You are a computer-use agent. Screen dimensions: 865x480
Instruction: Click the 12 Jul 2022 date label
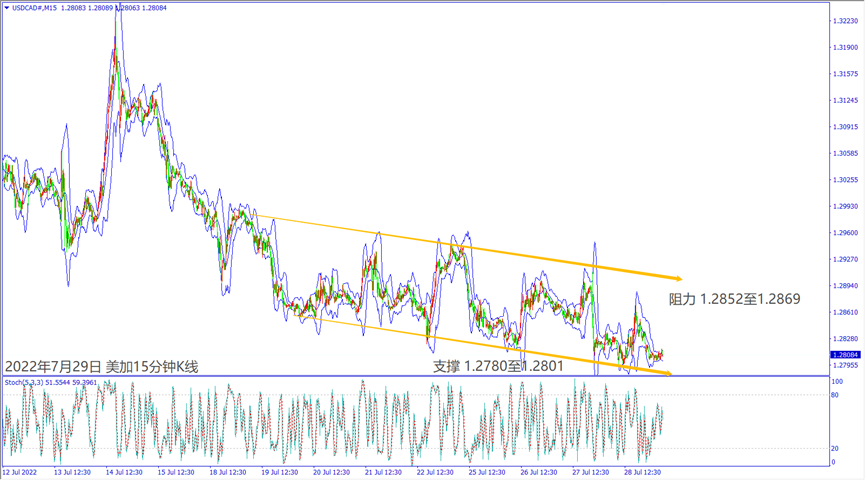pyautogui.click(x=23, y=472)
